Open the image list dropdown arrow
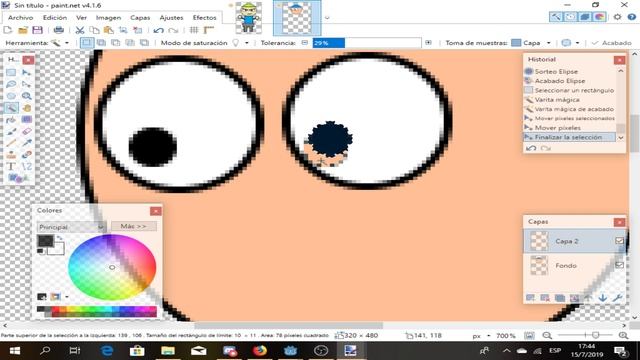The height and width of the screenshot is (360, 640). tap(327, 18)
